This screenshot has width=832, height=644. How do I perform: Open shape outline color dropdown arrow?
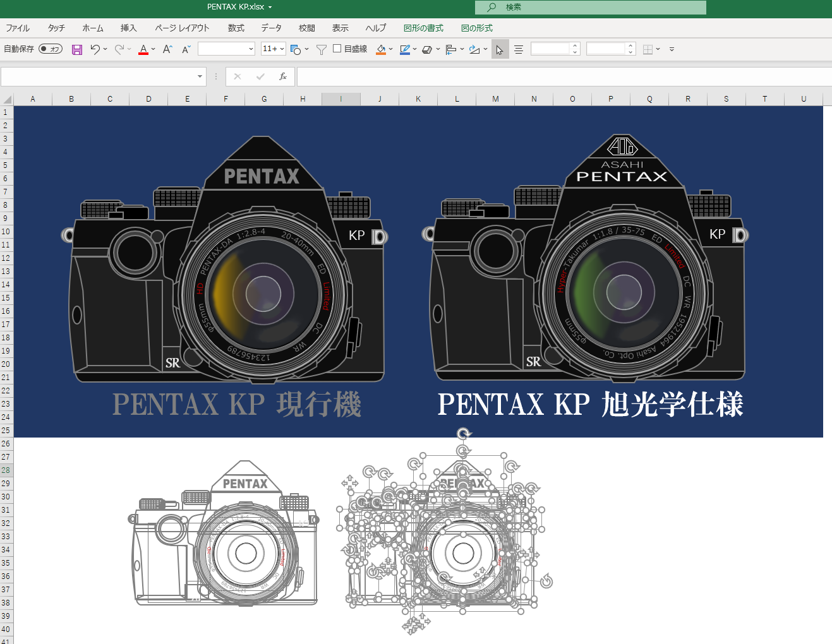coord(414,49)
